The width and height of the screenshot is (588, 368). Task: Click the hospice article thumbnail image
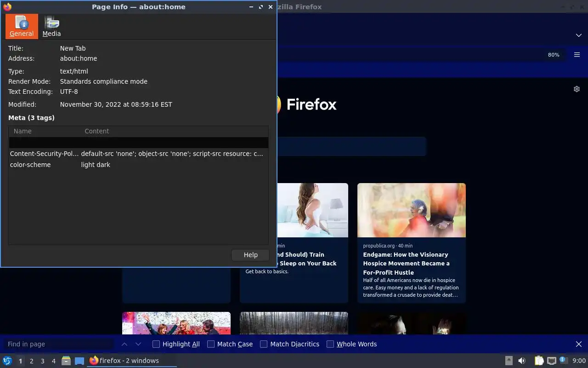point(412,210)
